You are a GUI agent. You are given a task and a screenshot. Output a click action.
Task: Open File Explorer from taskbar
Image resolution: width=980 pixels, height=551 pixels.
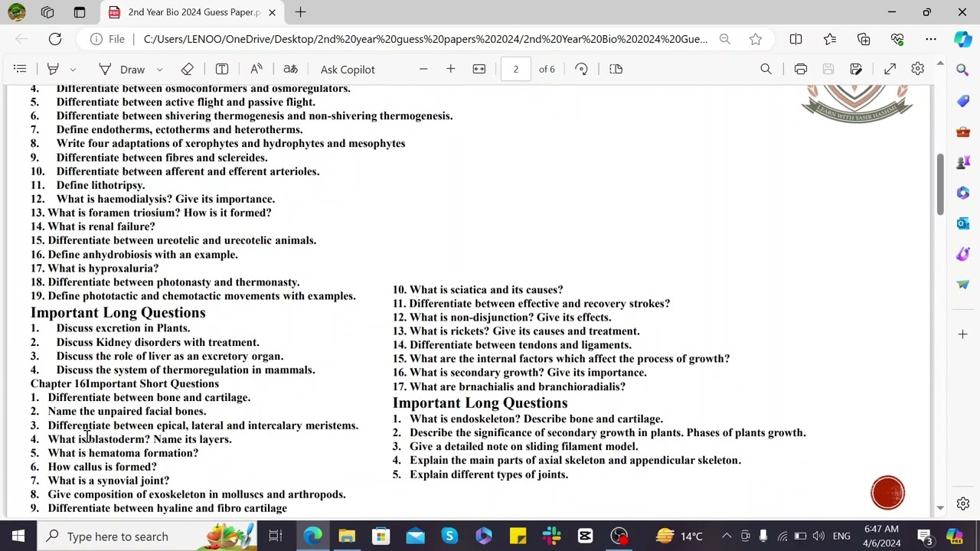(x=347, y=536)
